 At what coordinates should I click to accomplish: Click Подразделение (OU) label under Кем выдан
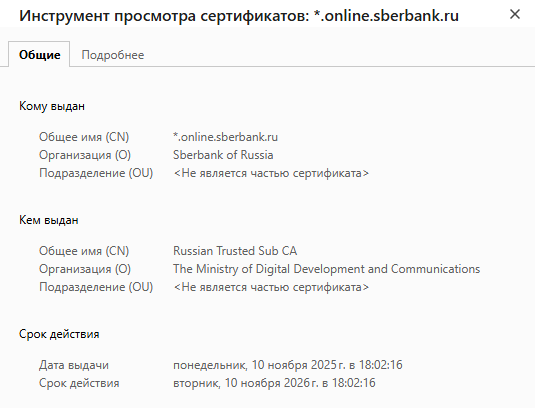pyautogui.click(x=96, y=287)
